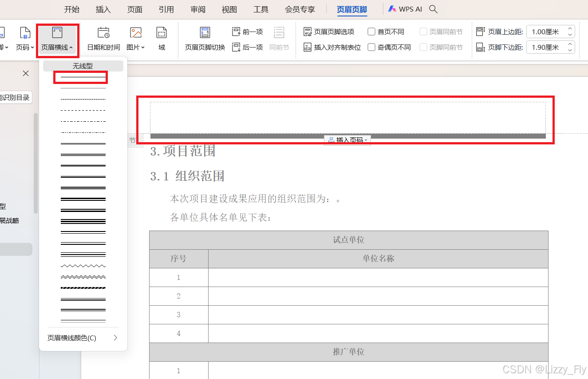Decrease 页眉上边距 with down arrow
This screenshot has width=588, height=379.
tap(570, 35)
